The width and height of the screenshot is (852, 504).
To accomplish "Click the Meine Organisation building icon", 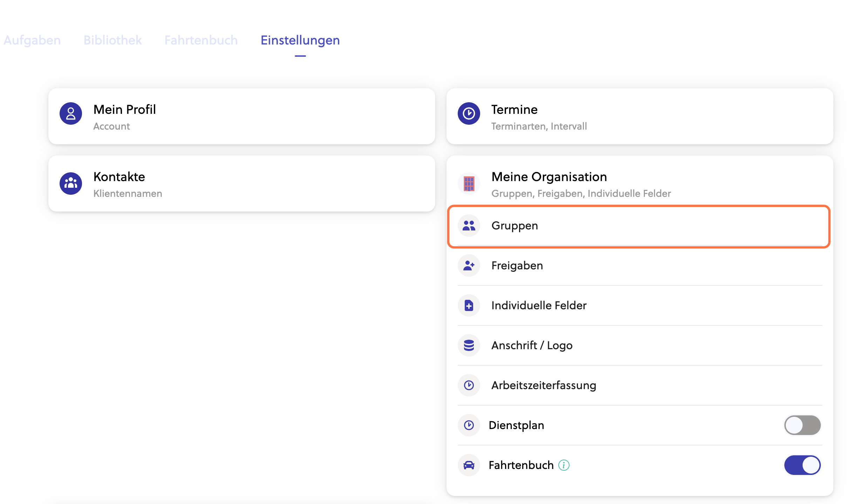I will [469, 184].
